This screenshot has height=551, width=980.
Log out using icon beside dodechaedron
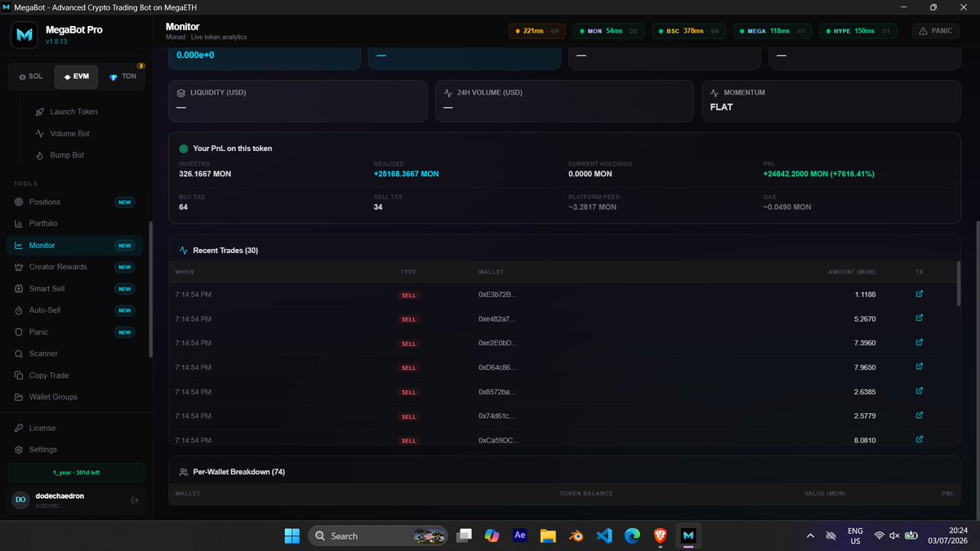pos(135,500)
